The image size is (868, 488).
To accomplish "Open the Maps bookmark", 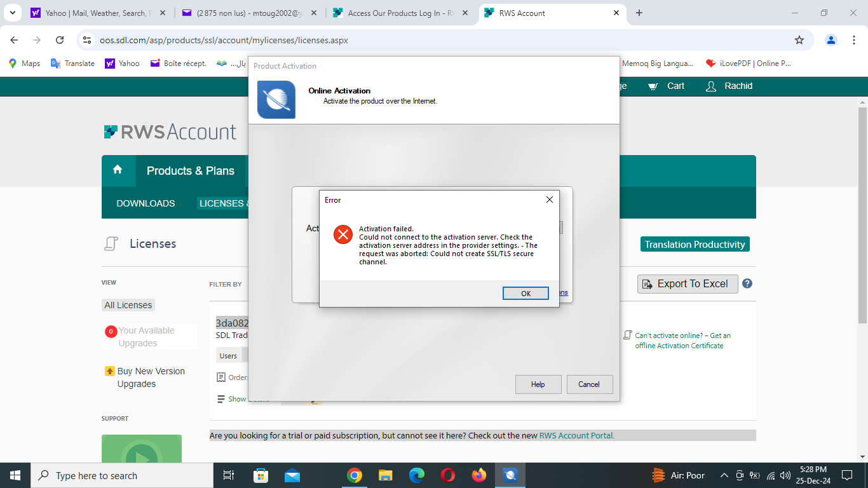I will tap(24, 64).
